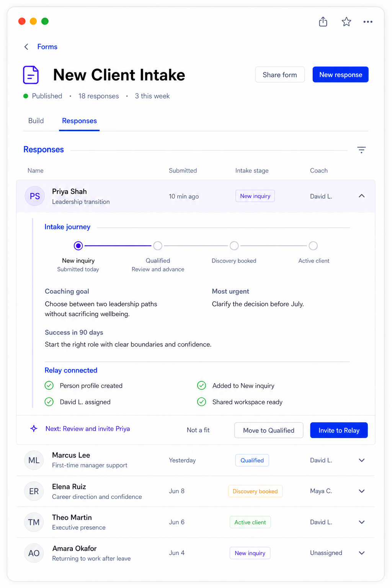Sort by the Submitted column header

coord(183,171)
